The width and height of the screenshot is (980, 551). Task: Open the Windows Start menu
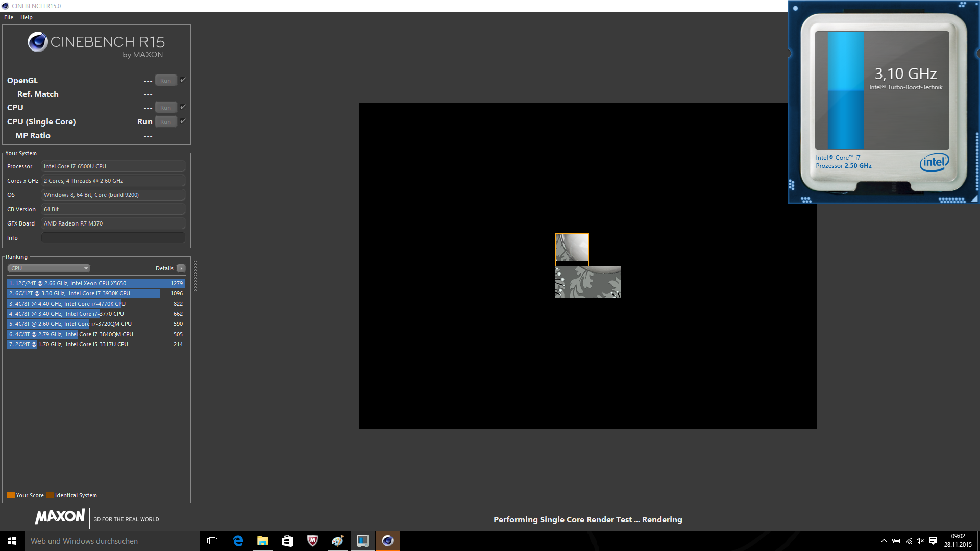12,541
